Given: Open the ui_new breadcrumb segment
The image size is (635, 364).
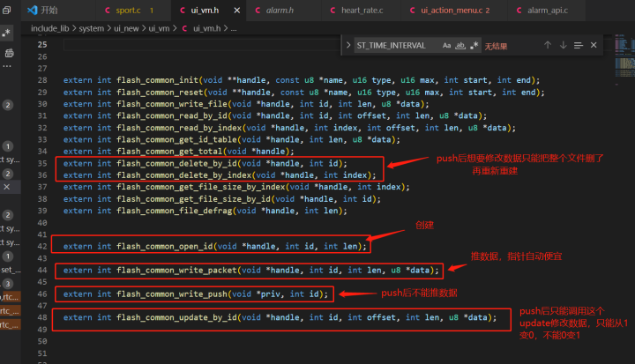Looking at the screenshot, I should [126, 28].
